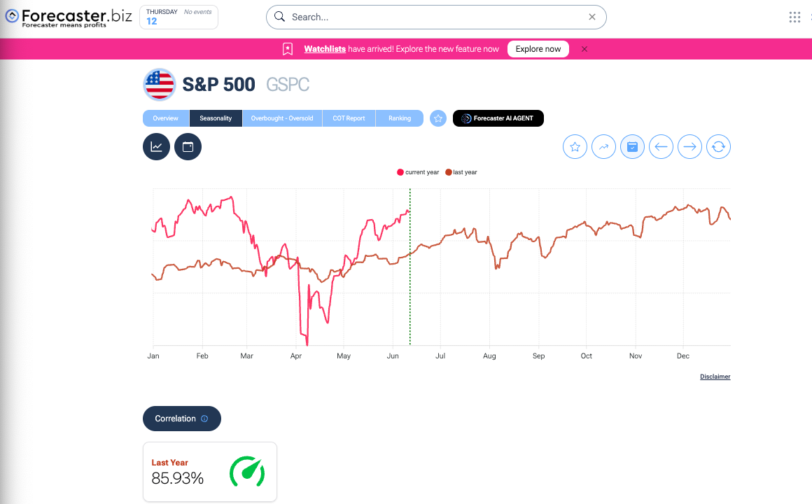Click the outlined star icon above chart
This screenshot has height=504, width=812.
click(575, 147)
